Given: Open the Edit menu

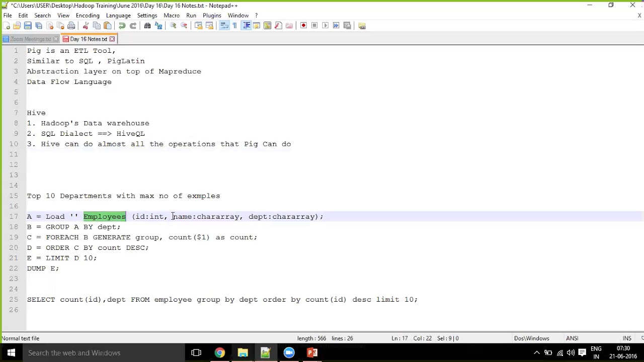Looking at the screenshot, I should tap(23, 16).
